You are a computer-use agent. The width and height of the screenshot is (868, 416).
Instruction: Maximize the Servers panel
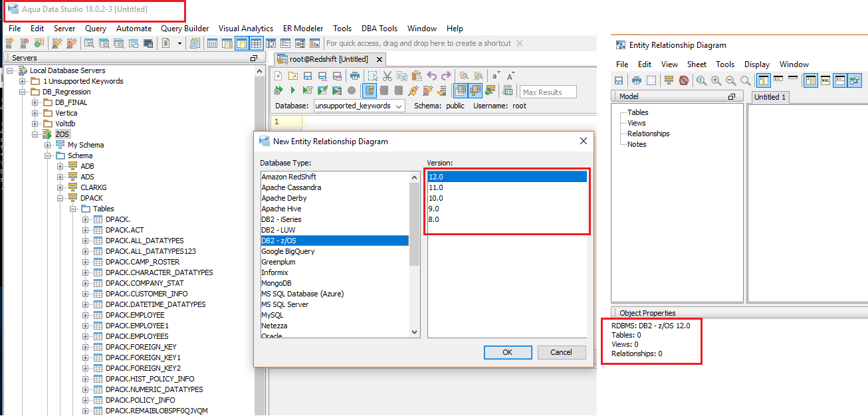(x=253, y=58)
